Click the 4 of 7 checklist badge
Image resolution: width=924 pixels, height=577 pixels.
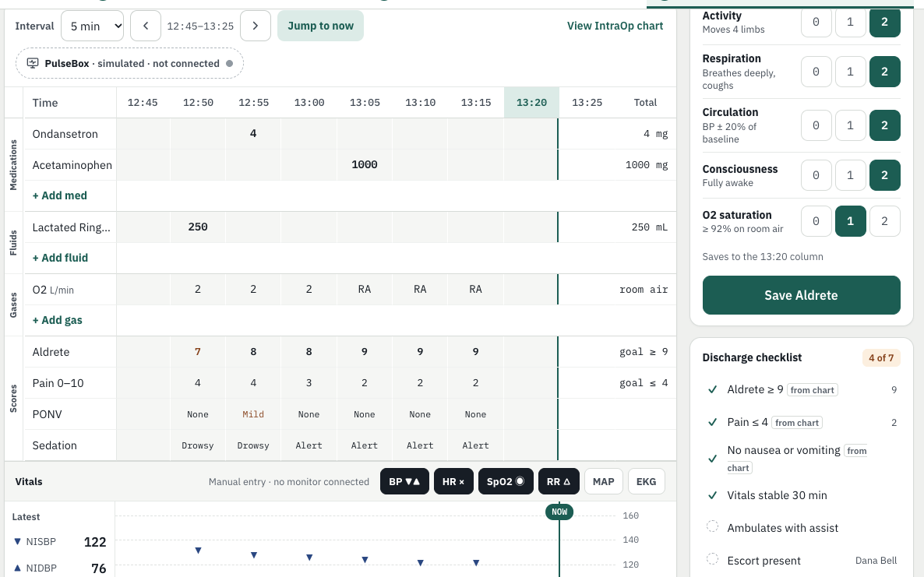881,357
